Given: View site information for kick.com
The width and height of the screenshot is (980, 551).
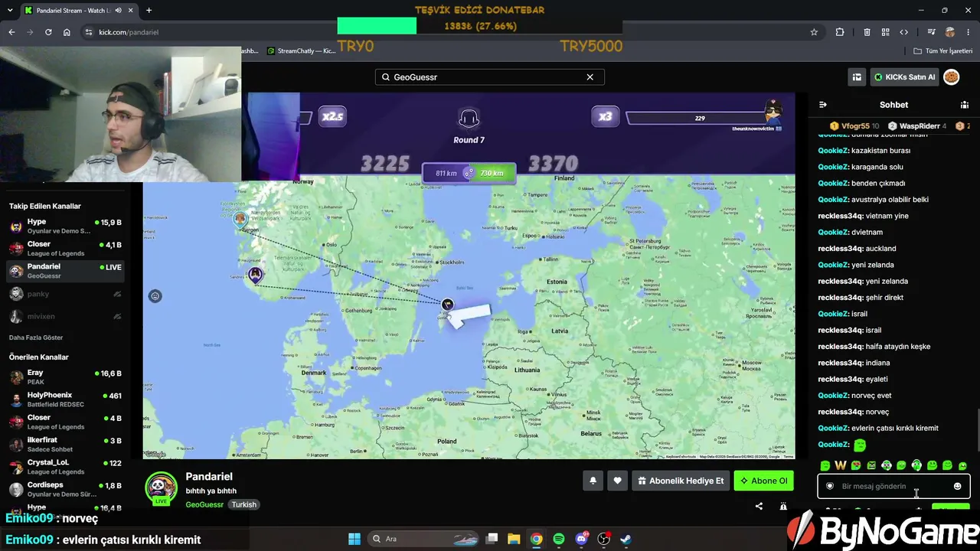Looking at the screenshot, I should [88, 32].
